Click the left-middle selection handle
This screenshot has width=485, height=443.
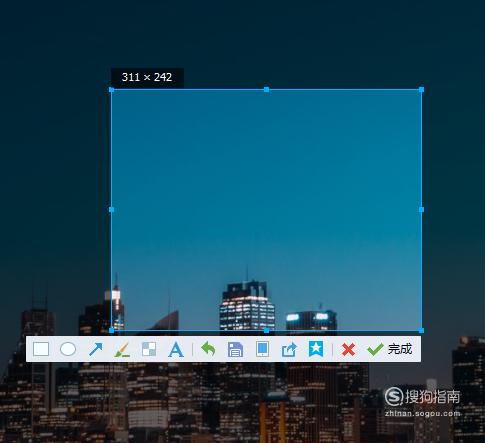112,210
